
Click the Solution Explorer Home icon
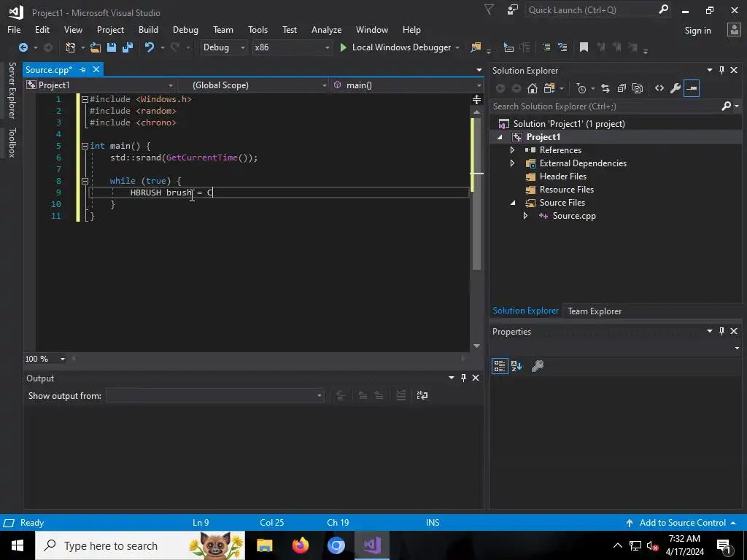coord(533,88)
